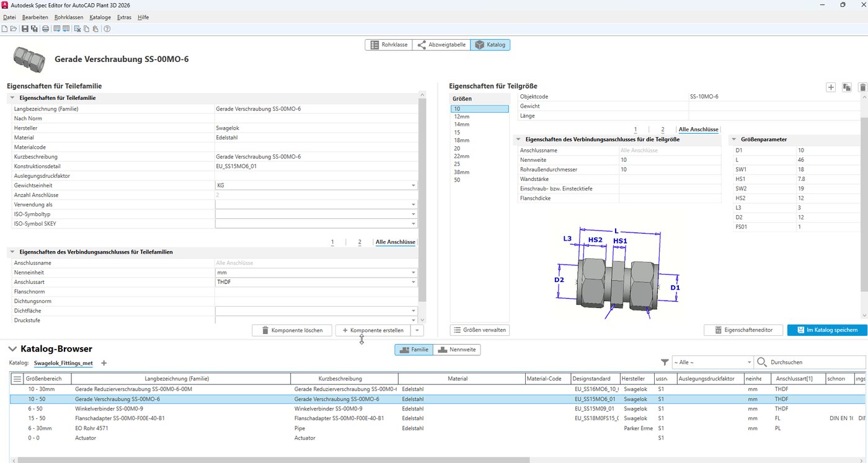Open the catalog table column chooser icon

(17, 379)
